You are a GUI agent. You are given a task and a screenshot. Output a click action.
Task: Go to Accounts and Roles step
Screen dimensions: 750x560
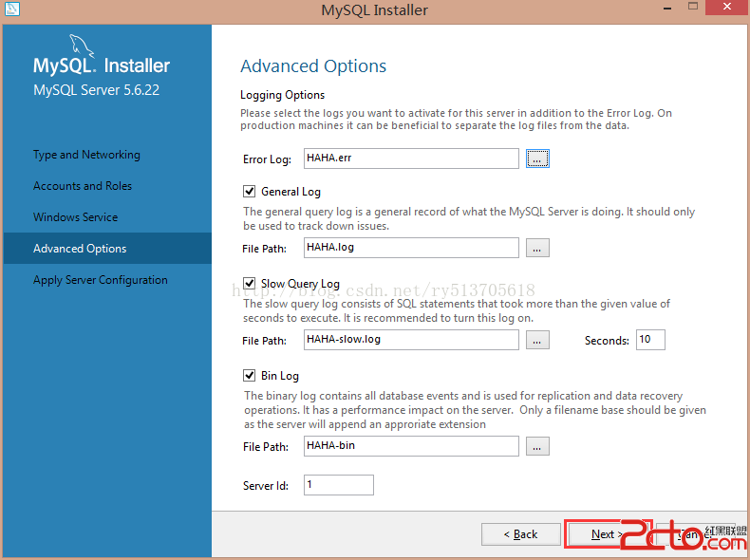[83, 186]
